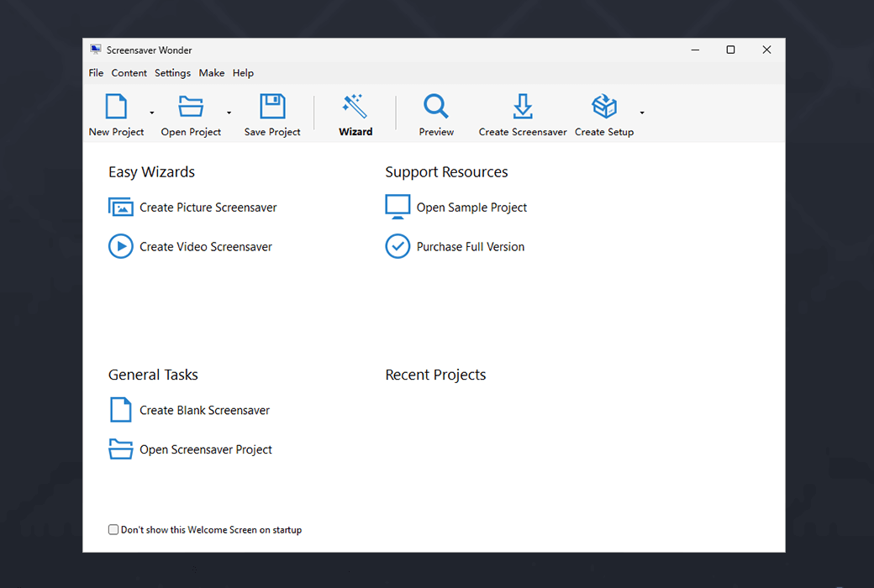874x588 pixels.
Task: Click the New Project toolbar icon
Action: point(116,106)
